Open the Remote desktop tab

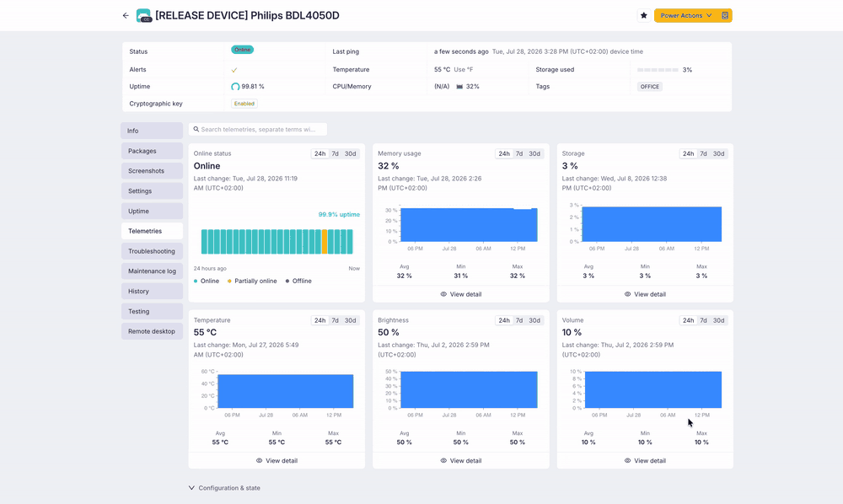tap(152, 331)
